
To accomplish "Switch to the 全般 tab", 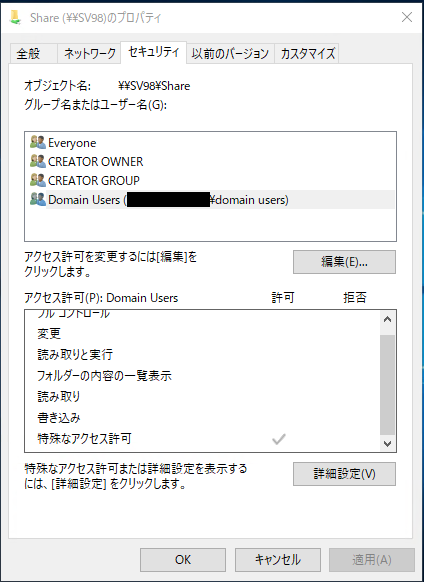I will coord(33,54).
